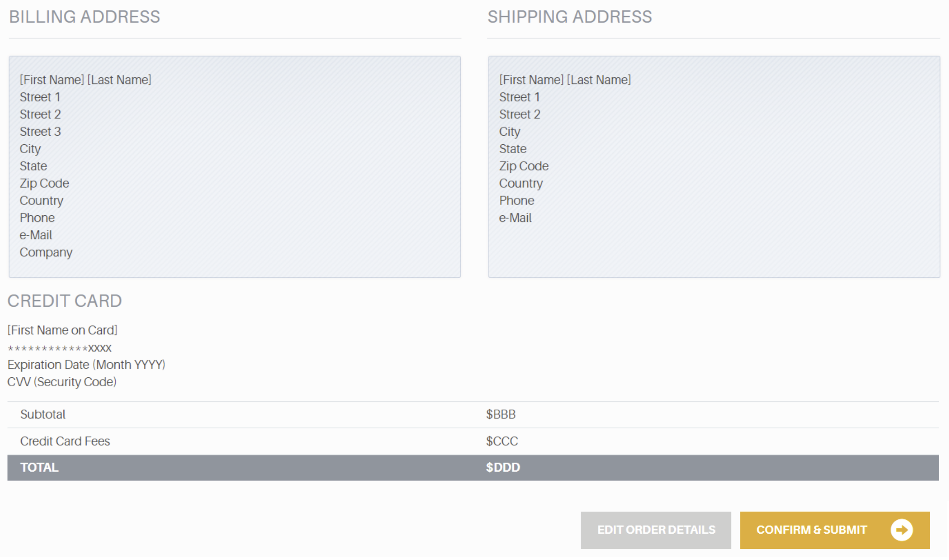Click Street 3 in billing address
The image size is (949, 560).
(x=40, y=132)
